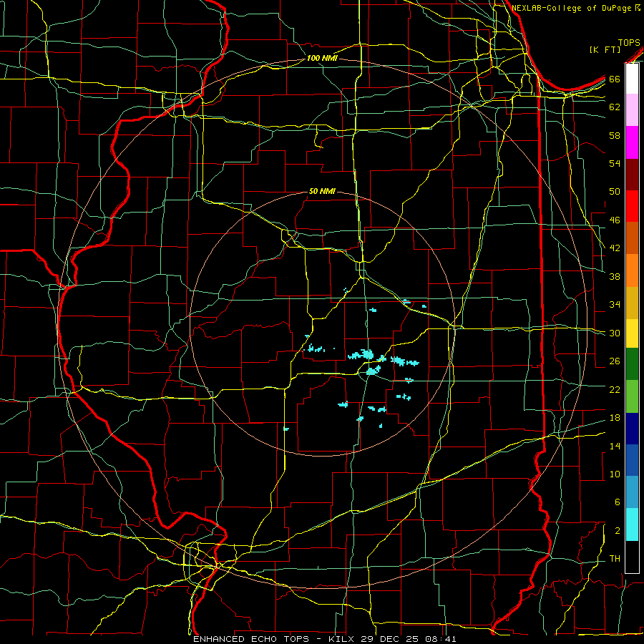This screenshot has width=644, height=644.
Task: Click the magenta 58 kft legend swatch
Action: click(632, 142)
